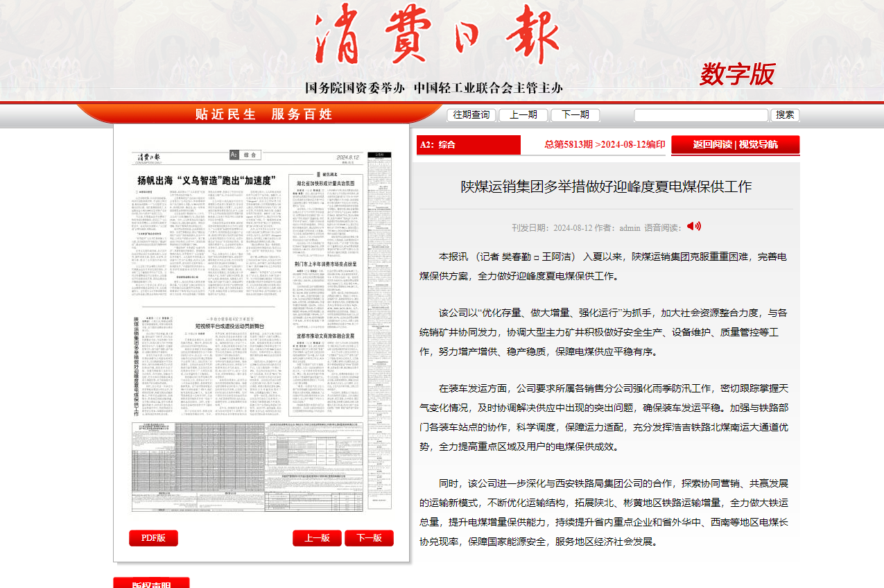Open the 宜都市推动文商旅体融合发展 article on the thumbnail

click(327, 336)
